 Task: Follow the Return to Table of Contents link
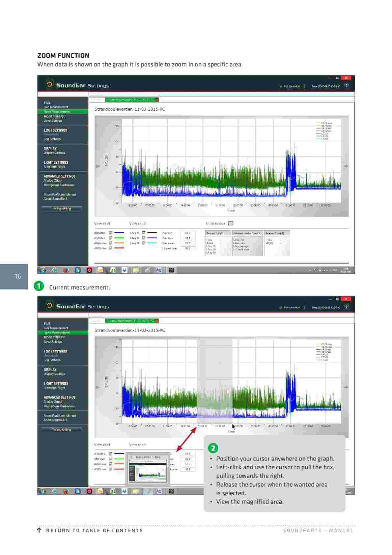pos(94,530)
